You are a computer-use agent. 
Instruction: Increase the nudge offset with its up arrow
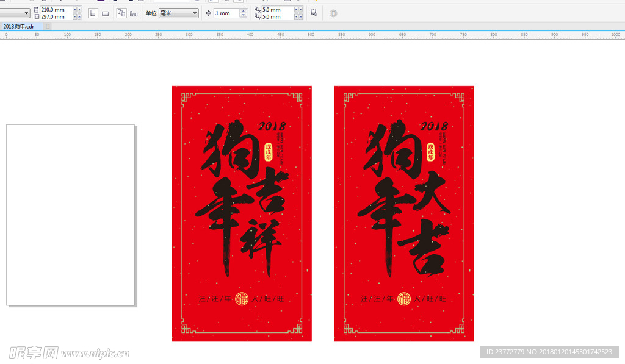pos(244,10)
